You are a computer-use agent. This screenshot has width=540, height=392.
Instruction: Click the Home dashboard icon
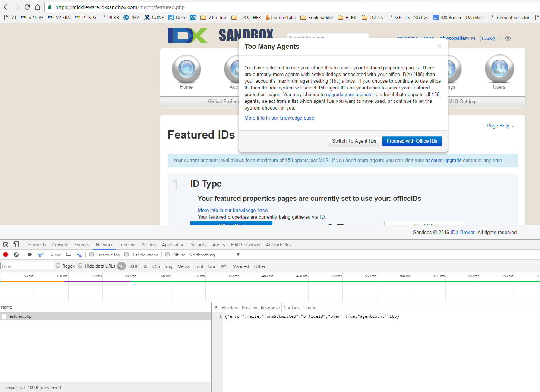(x=186, y=69)
